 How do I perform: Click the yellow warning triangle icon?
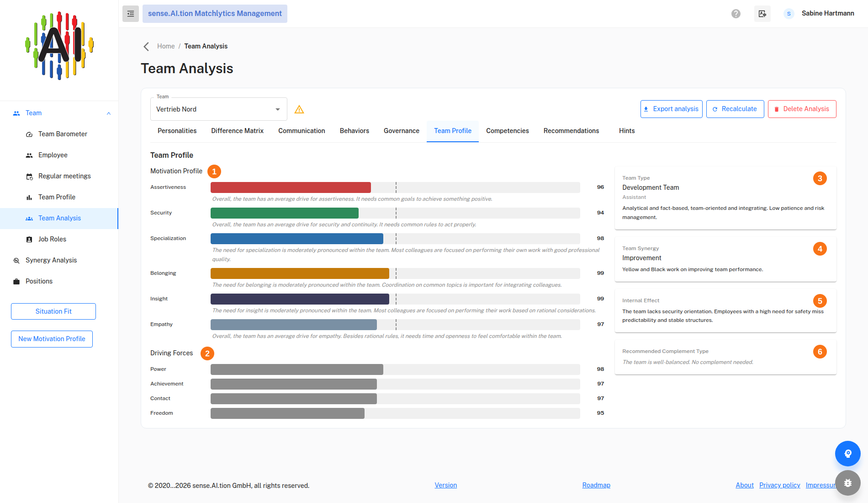(x=299, y=109)
